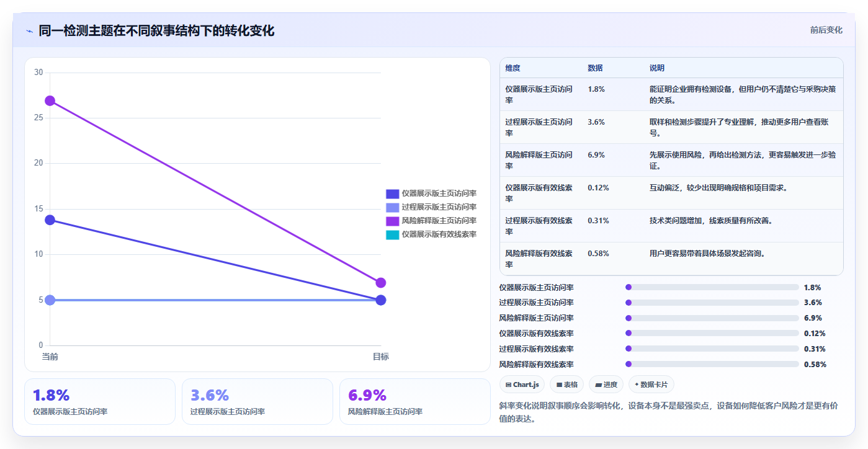The image size is (868, 449).
Task: Click the 仪器展示版主页访问率 progress bar
Action: coord(712,287)
